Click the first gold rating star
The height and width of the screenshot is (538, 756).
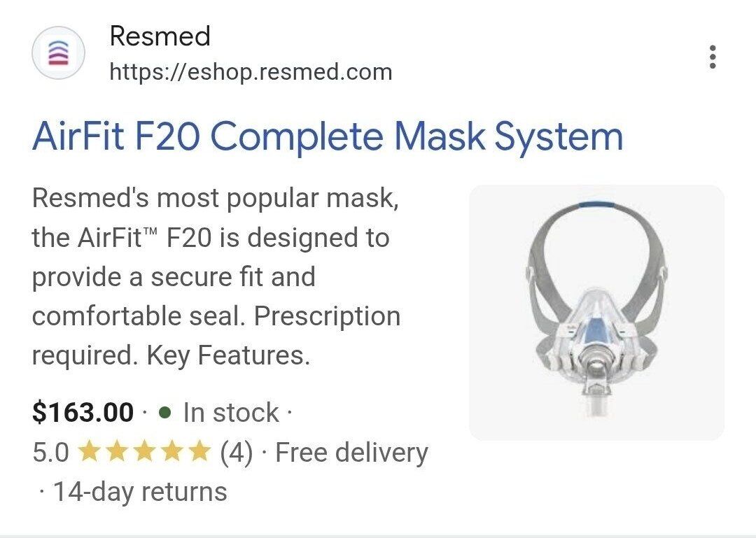(x=90, y=451)
